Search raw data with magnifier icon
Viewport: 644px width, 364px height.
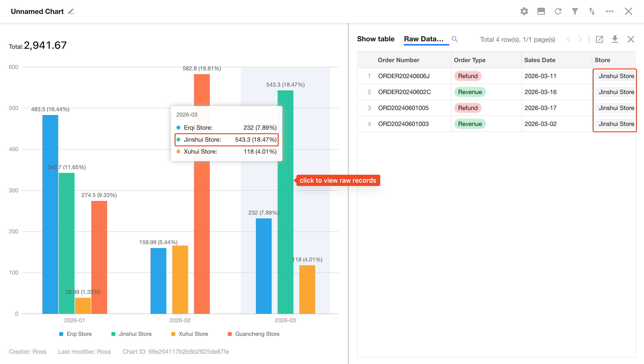point(454,39)
